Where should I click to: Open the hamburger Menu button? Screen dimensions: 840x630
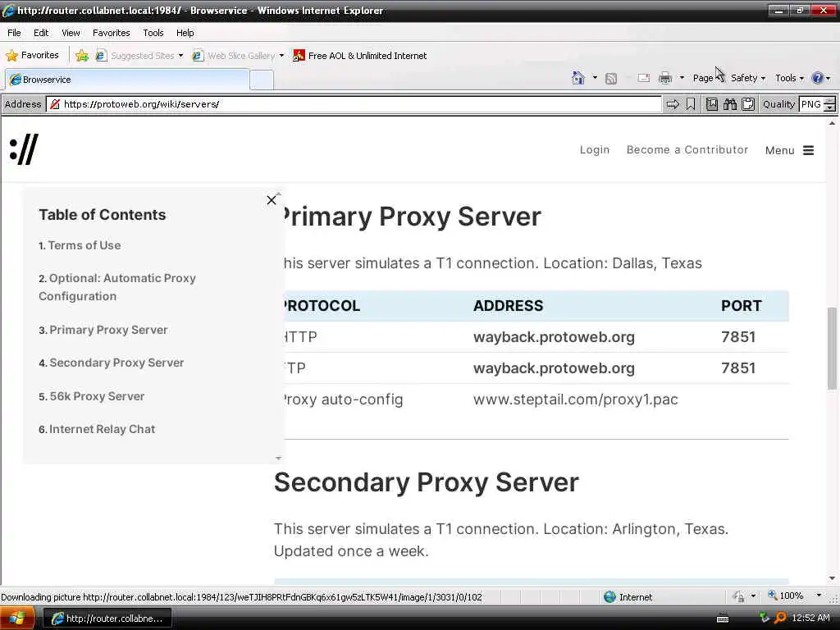tap(790, 151)
